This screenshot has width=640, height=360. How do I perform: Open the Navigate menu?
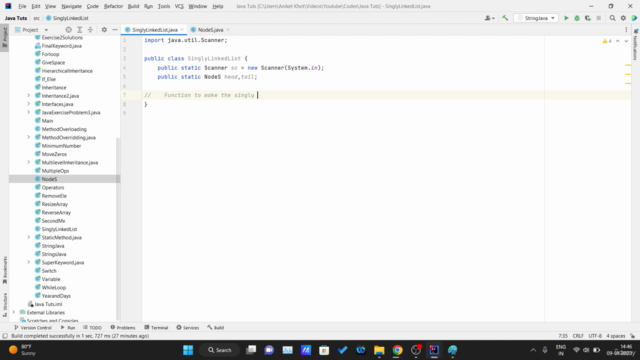point(71,6)
